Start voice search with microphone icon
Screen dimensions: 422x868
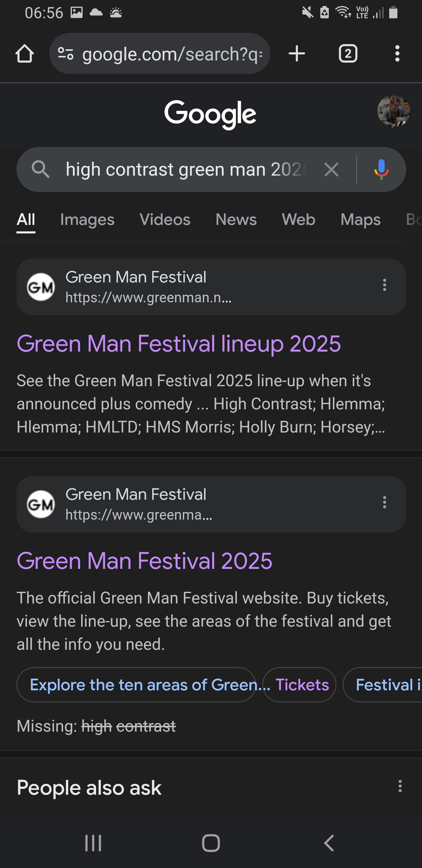pos(381,169)
